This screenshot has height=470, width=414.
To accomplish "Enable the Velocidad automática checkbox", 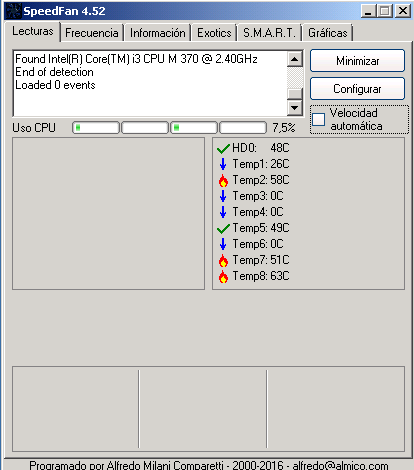I will click(318, 119).
